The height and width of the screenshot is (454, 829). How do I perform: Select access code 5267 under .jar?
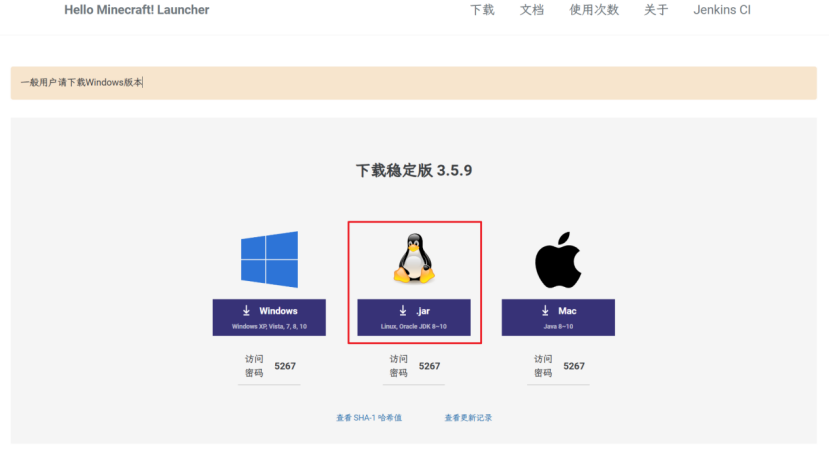point(429,366)
